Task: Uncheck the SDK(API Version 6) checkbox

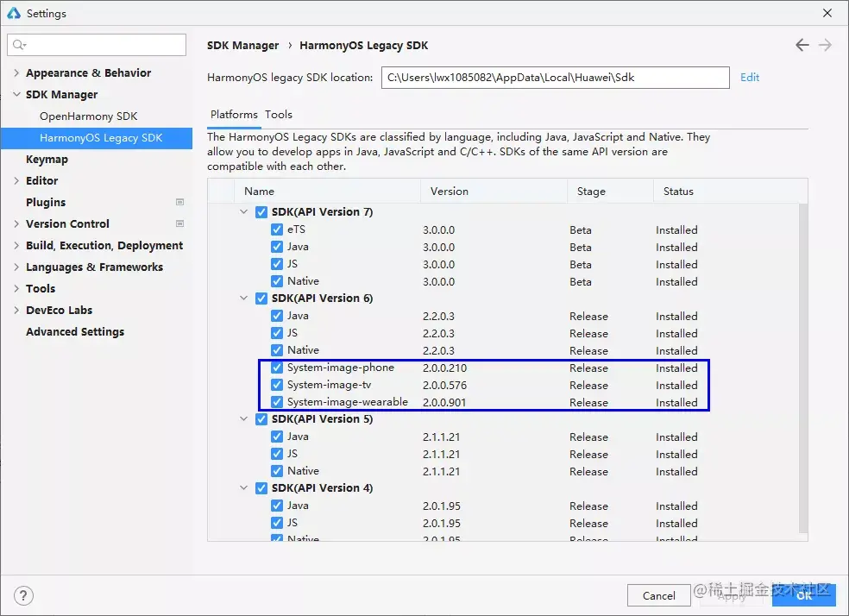Action: 261,299
